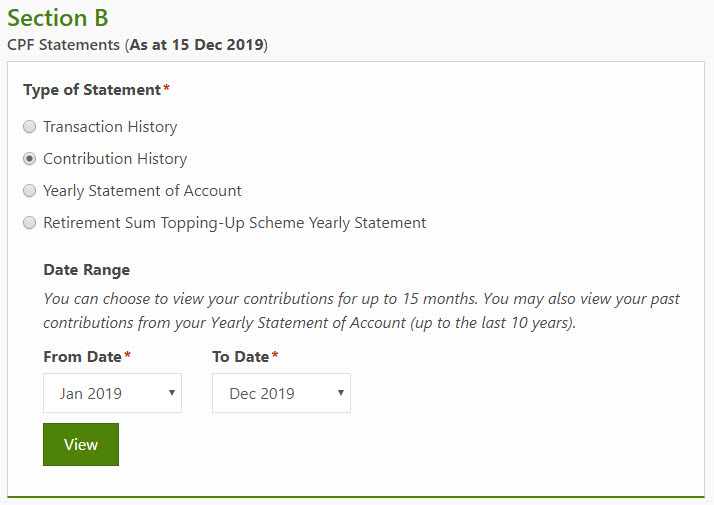This screenshot has width=714, height=505.
Task: Click the Date Range heading
Action: tap(87, 270)
